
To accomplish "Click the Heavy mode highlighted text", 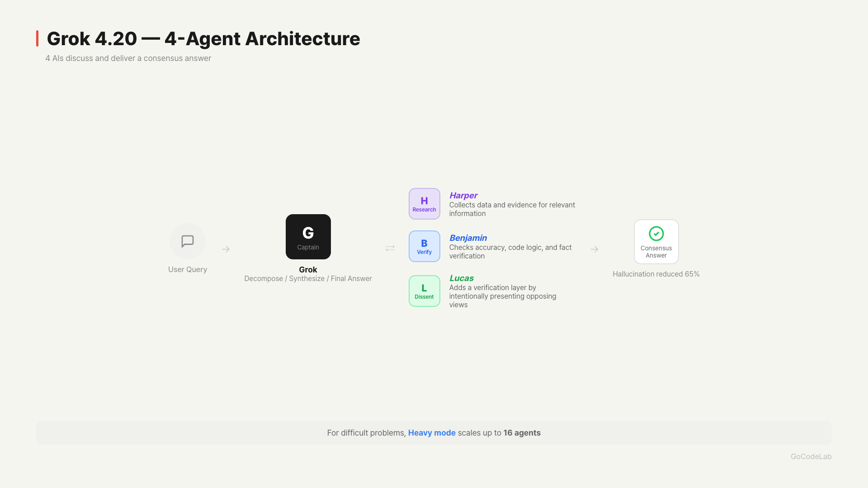I will [431, 433].
